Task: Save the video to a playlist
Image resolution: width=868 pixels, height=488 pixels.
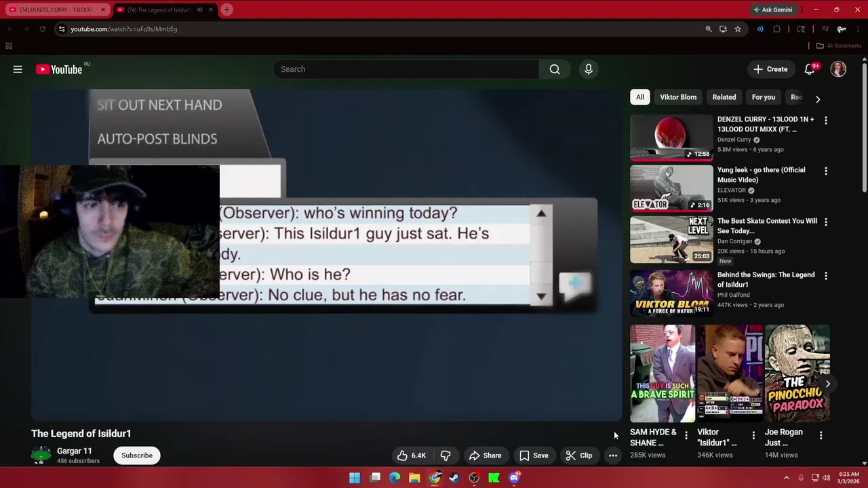Action: (x=534, y=455)
